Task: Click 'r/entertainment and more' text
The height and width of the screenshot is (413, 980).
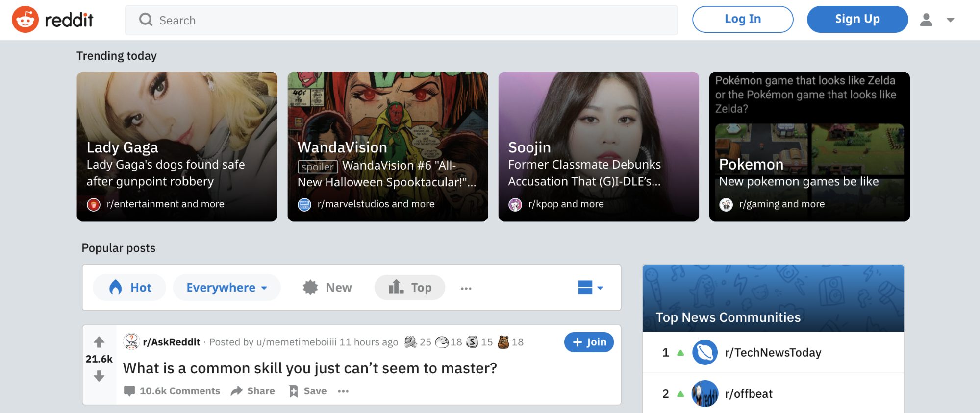Action: [x=165, y=204]
